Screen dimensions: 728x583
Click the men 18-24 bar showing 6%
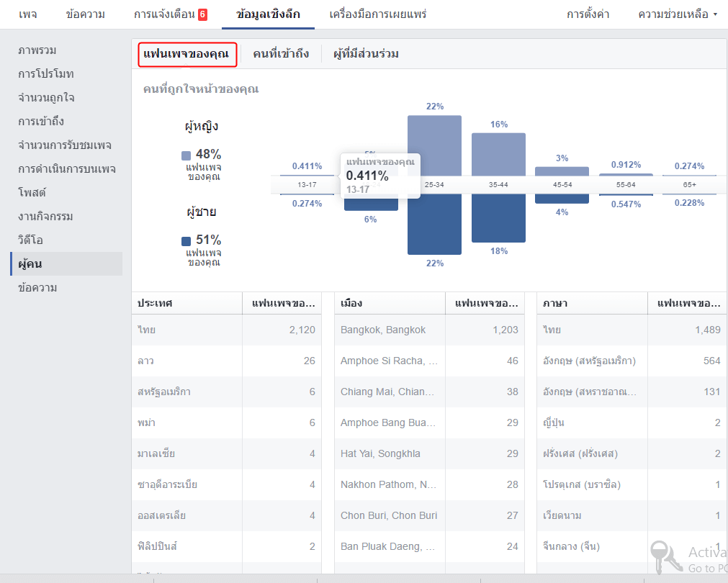tap(371, 204)
